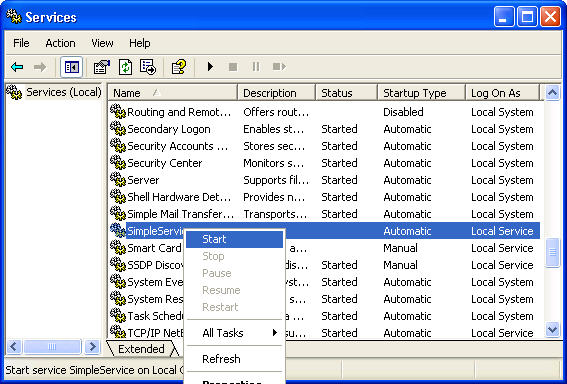Select the Secondary Logon service row
This screenshot has width=567, height=384.
pyautogui.click(x=325, y=129)
